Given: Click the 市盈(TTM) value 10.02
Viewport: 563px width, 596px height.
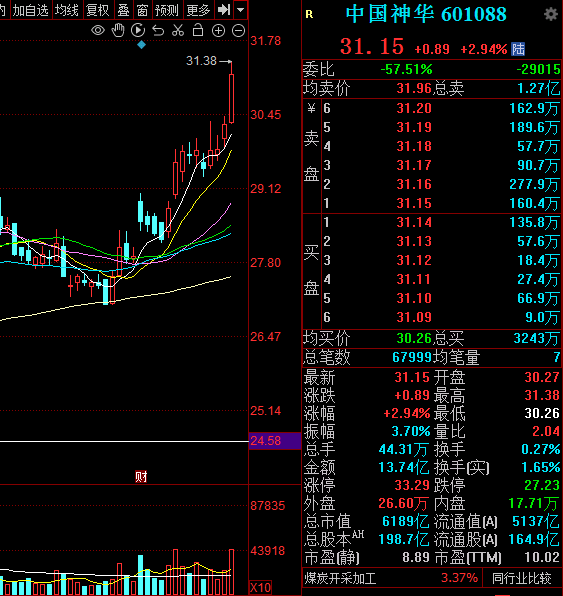Looking at the screenshot, I should [x=542, y=558].
